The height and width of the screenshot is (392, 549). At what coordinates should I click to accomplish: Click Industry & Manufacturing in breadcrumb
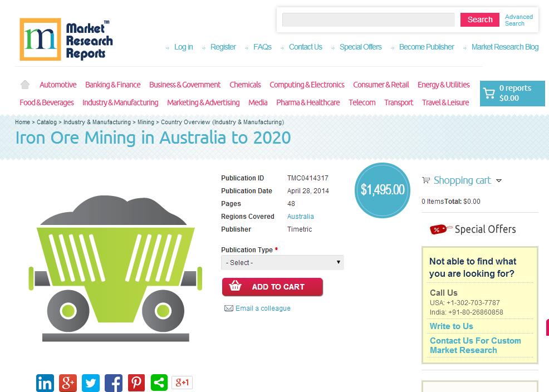97,122
